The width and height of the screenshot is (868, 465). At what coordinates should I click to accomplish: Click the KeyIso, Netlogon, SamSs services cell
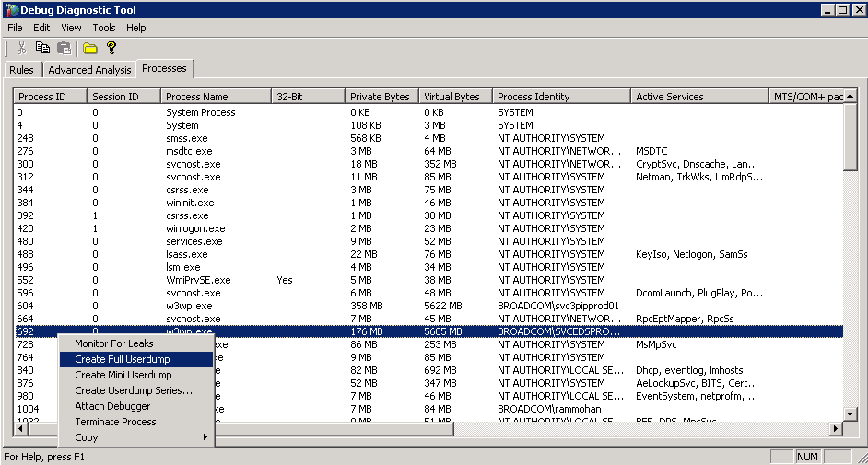click(x=691, y=254)
